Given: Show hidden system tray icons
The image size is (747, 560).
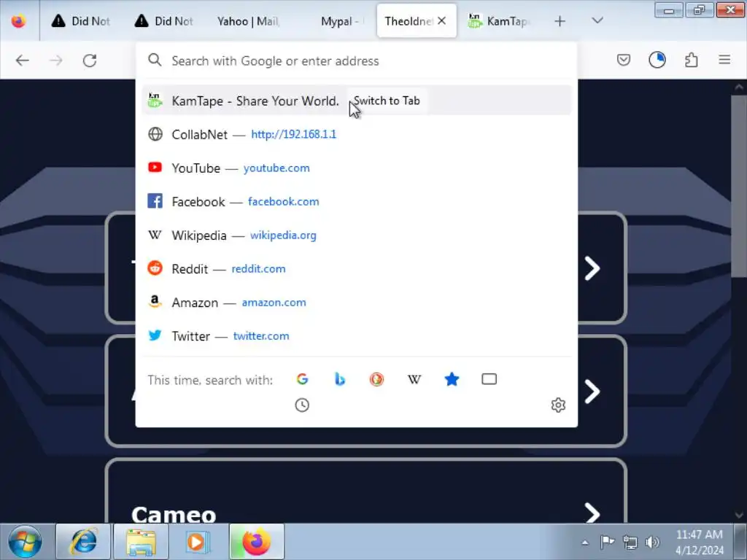Looking at the screenshot, I should coord(585,542).
